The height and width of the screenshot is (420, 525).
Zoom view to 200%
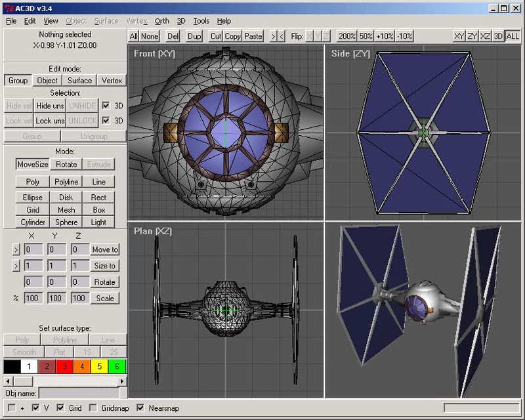pyautogui.click(x=346, y=36)
